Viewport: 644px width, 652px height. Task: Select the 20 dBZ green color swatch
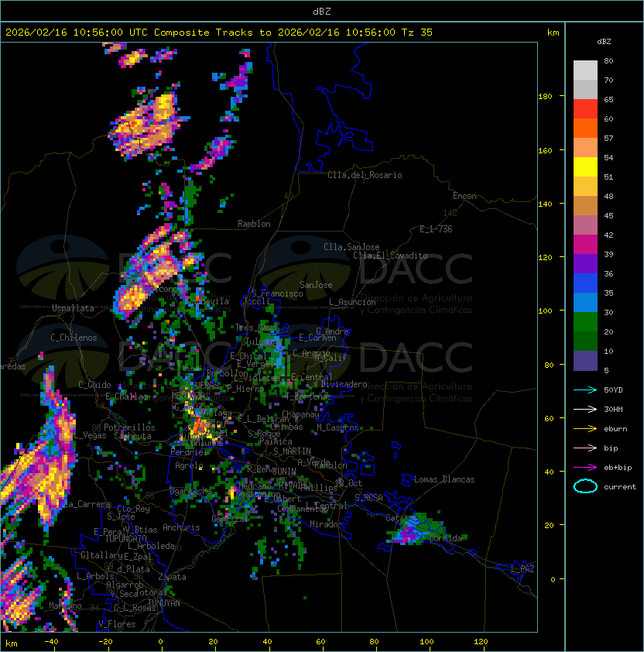[x=585, y=341]
